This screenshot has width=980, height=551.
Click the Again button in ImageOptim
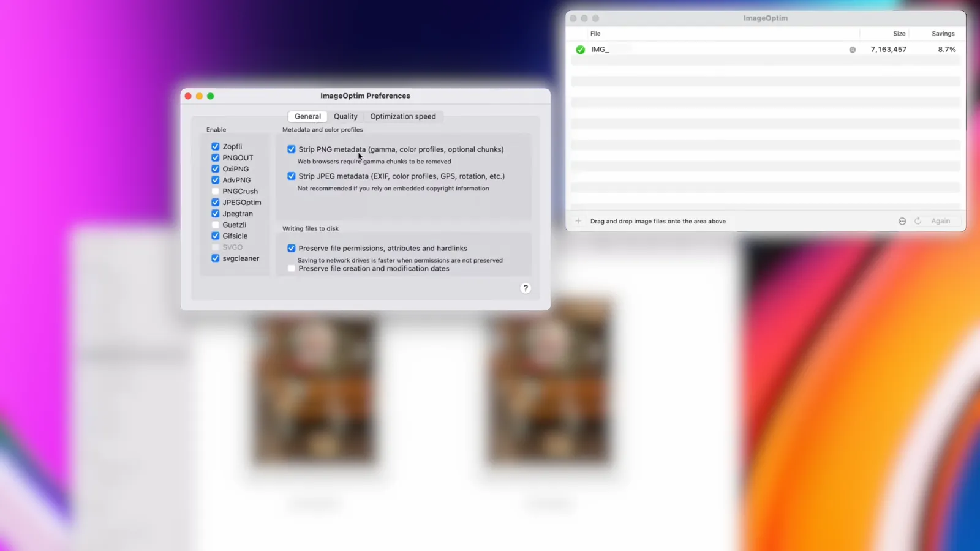pos(940,221)
